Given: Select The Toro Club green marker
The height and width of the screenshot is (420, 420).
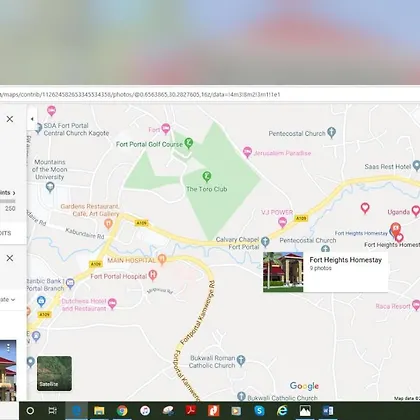Looking at the screenshot, I should 207,176.
